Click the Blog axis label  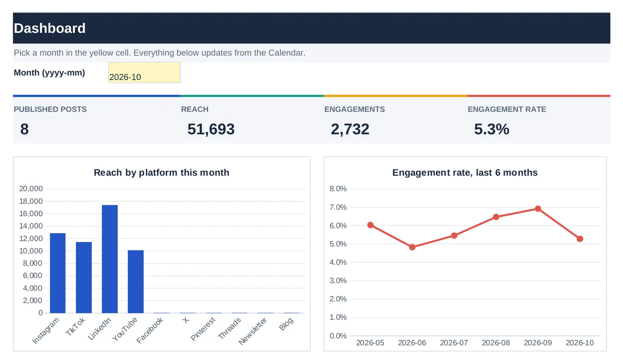[x=286, y=324]
